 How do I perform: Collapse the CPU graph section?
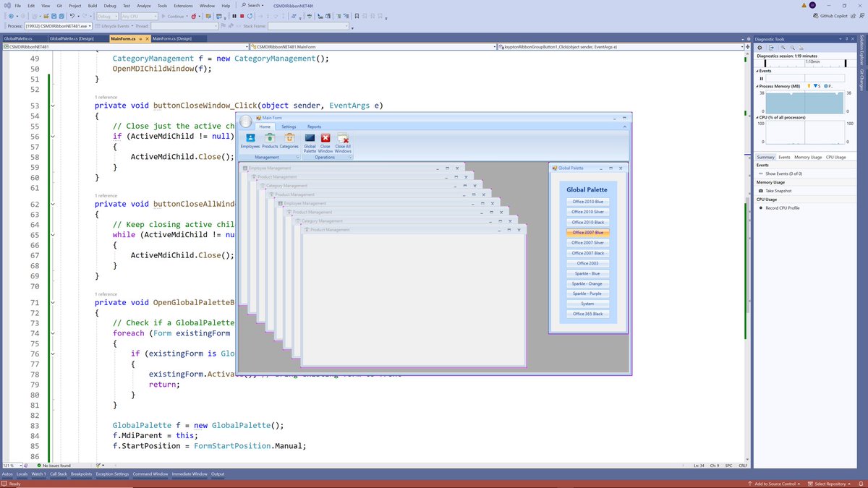pos(757,117)
